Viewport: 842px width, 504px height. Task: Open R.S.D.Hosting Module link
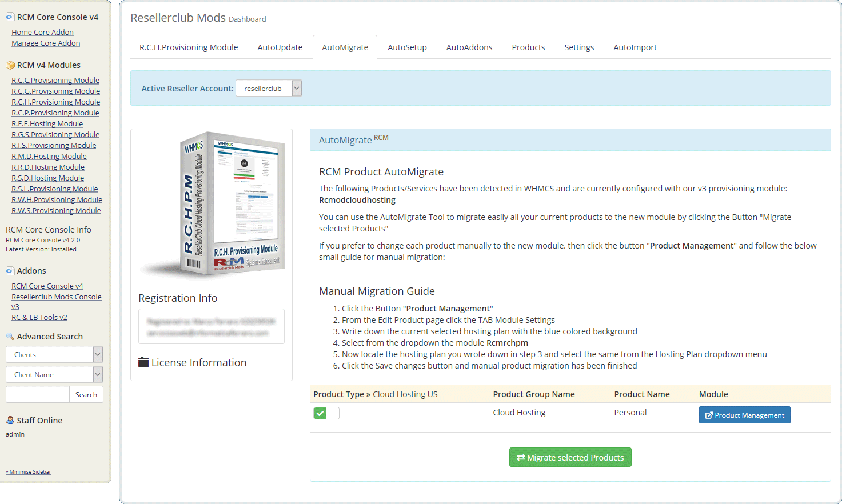point(47,178)
